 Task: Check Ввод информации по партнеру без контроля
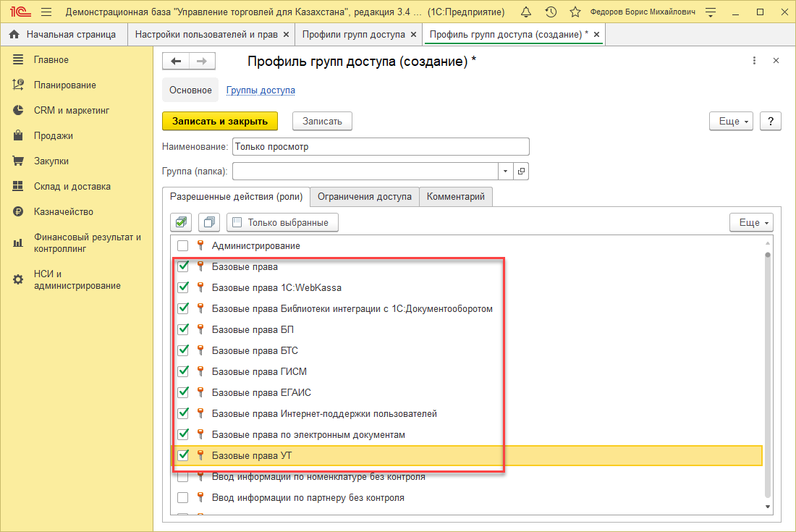(183, 498)
